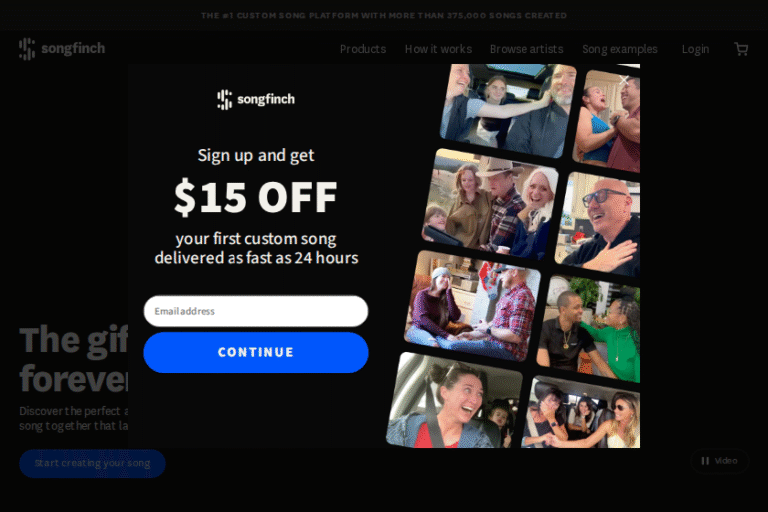Click the bald man with glasses photo

click(599, 225)
